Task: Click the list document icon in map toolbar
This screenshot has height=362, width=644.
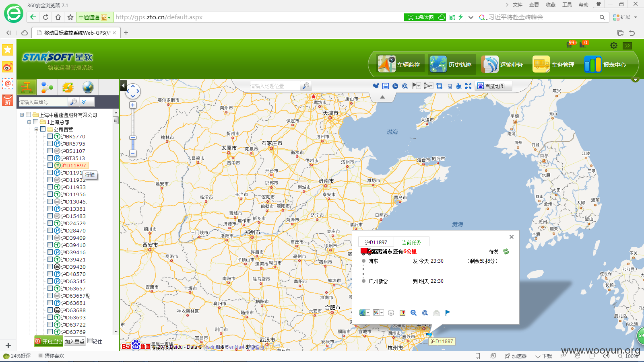Action: click(x=450, y=86)
